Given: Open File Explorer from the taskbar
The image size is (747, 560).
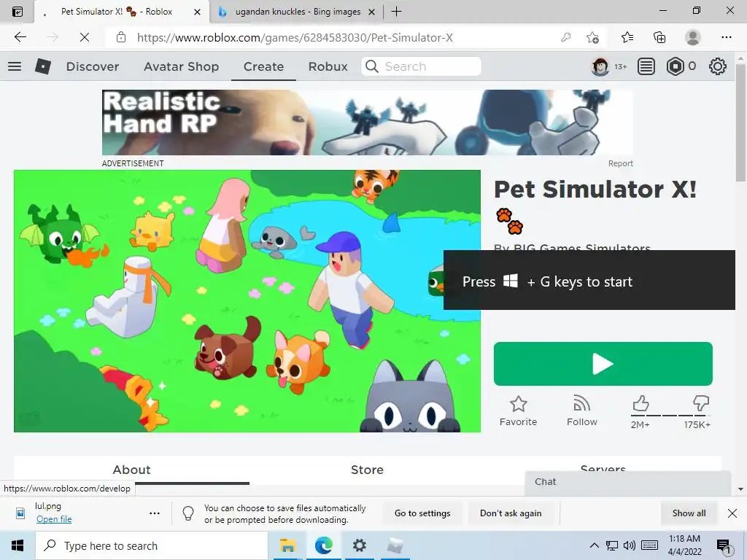Looking at the screenshot, I should (287, 545).
